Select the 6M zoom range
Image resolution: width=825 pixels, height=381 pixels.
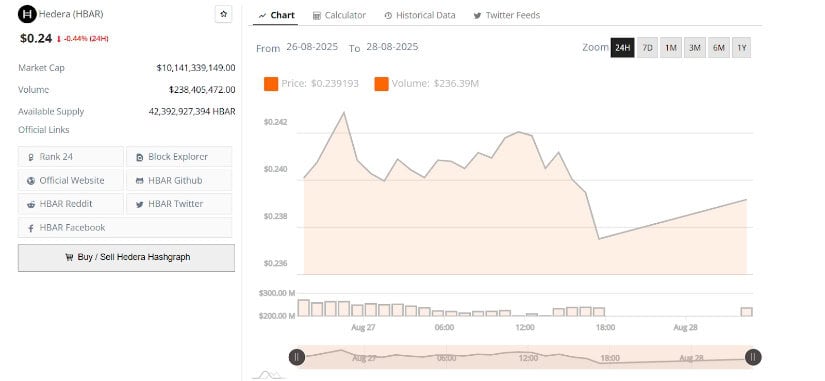(x=719, y=48)
